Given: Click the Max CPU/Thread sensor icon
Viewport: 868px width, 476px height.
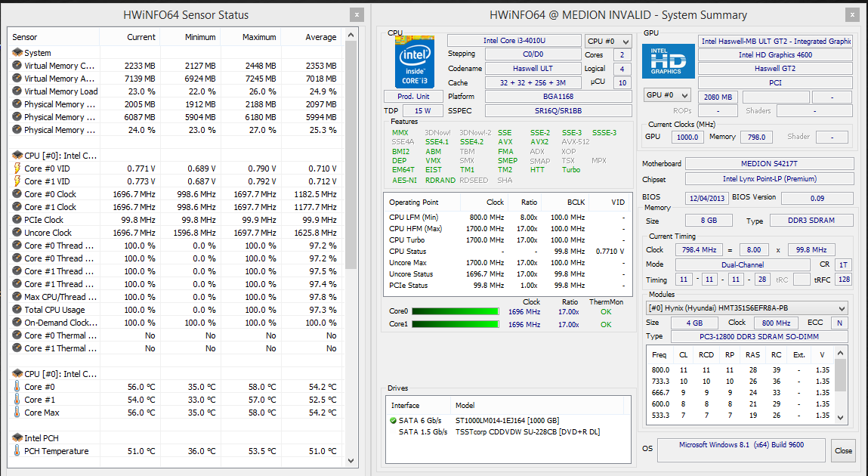Looking at the screenshot, I should [x=17, y=297].
